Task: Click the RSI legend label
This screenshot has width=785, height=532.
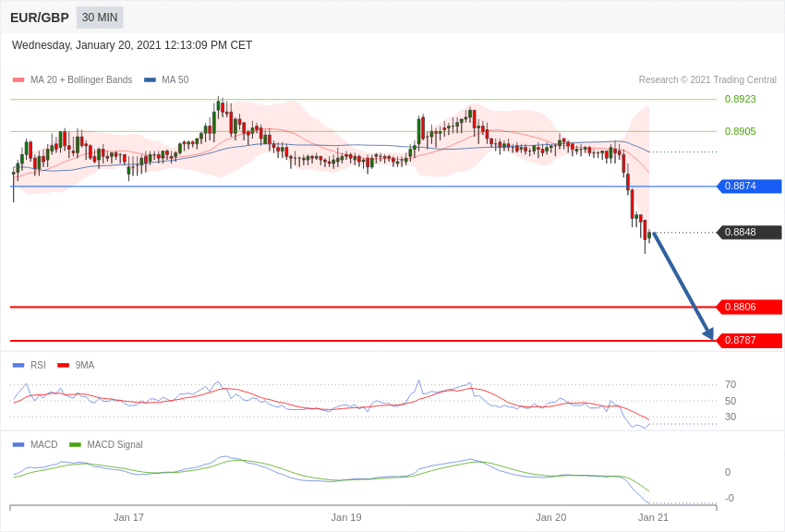Action: point(38,365)
